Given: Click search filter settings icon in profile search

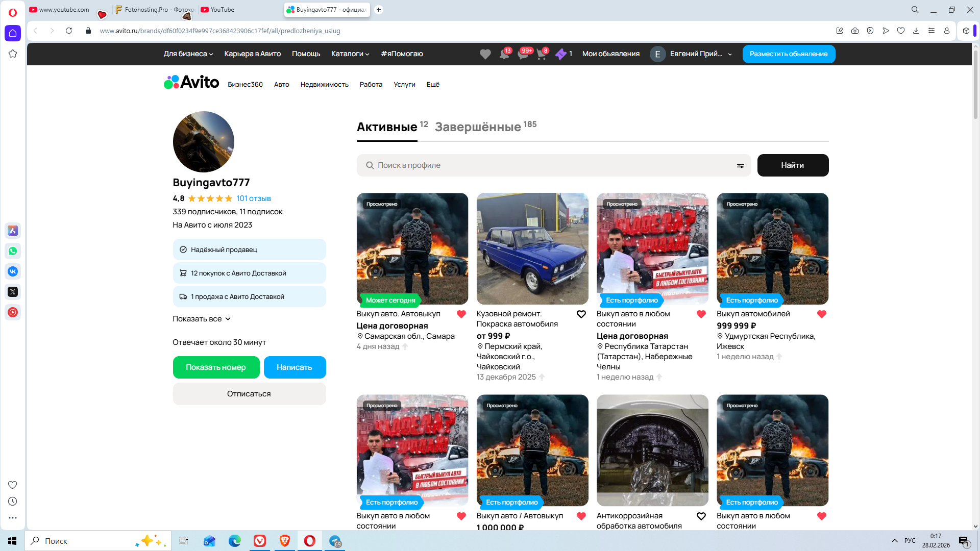Looking at the screenshot, I should (740, 165).
